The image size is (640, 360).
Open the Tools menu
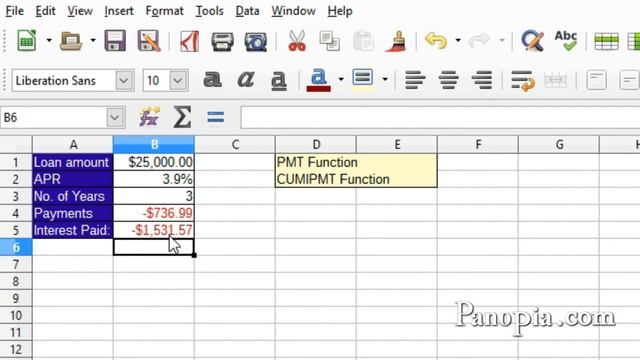tap(209, 11)
